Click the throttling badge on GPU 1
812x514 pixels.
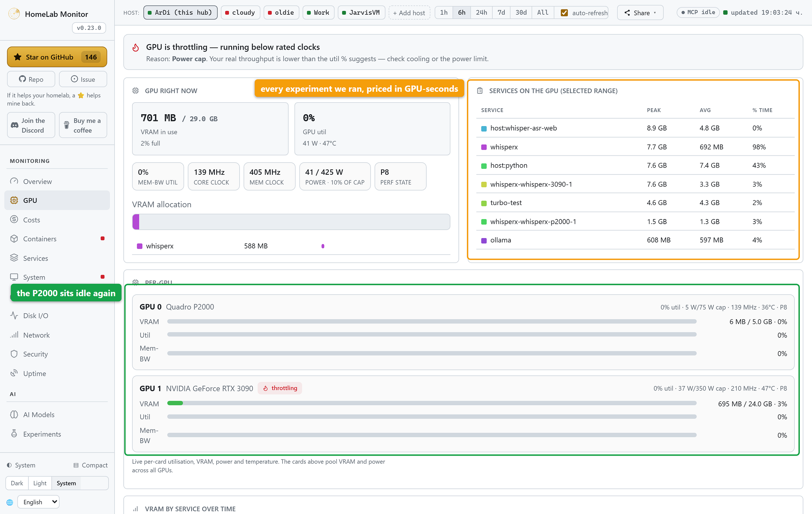(x=280, y=388)
